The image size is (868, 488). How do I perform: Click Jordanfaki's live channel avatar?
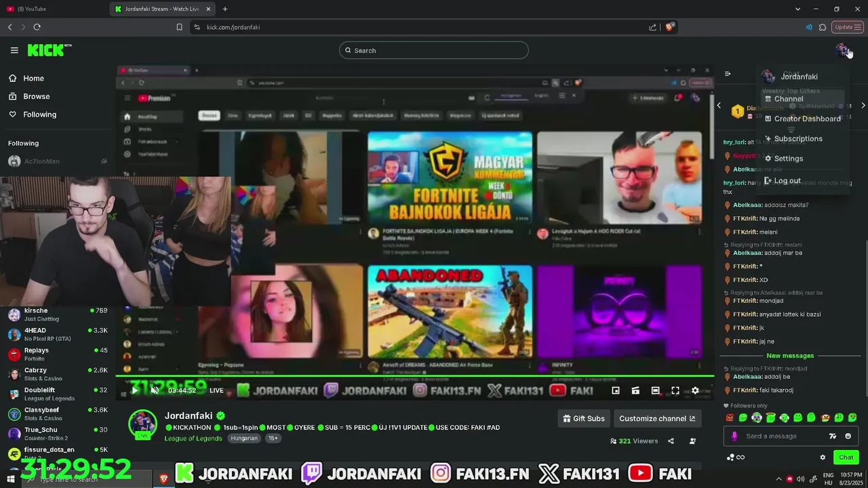pyautogui.click(x=143, y=424)
